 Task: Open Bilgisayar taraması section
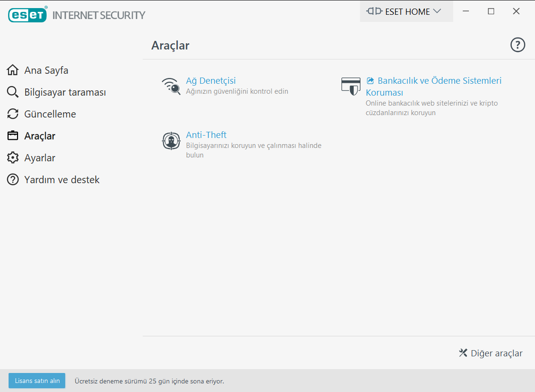(65, 92)
